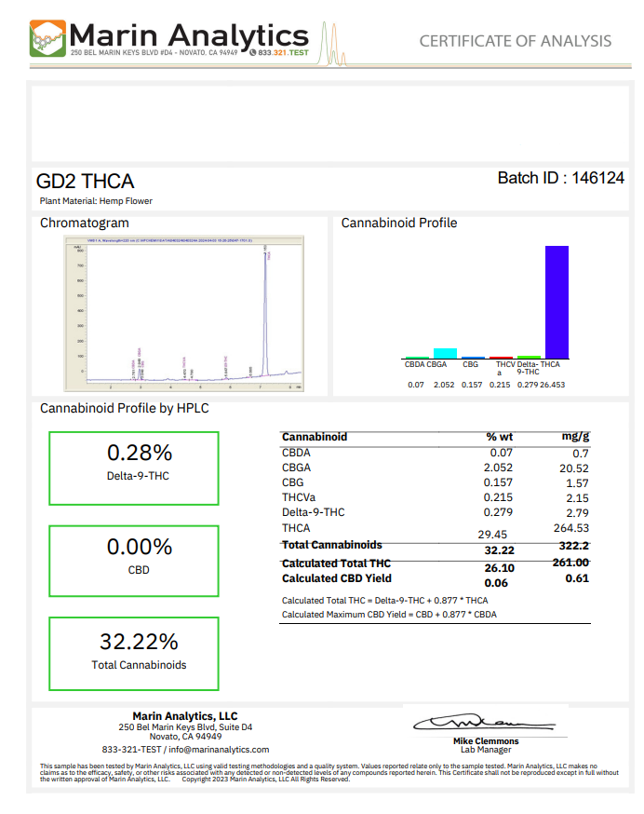The height and width of the screenshot is (814, 644).
Task: Click the 'CBGA' row label in the table
Action: coord(296,468)
